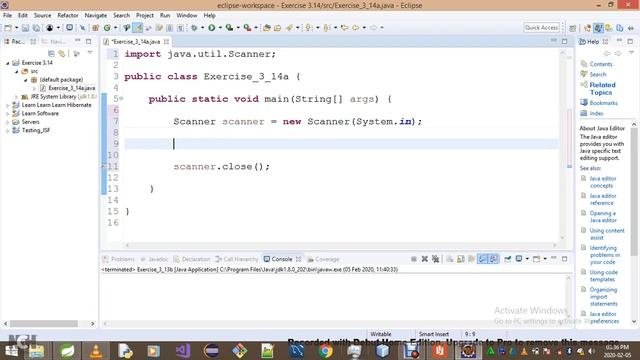Open the Navigate menu
640x360 pixels.
[96, 15]
